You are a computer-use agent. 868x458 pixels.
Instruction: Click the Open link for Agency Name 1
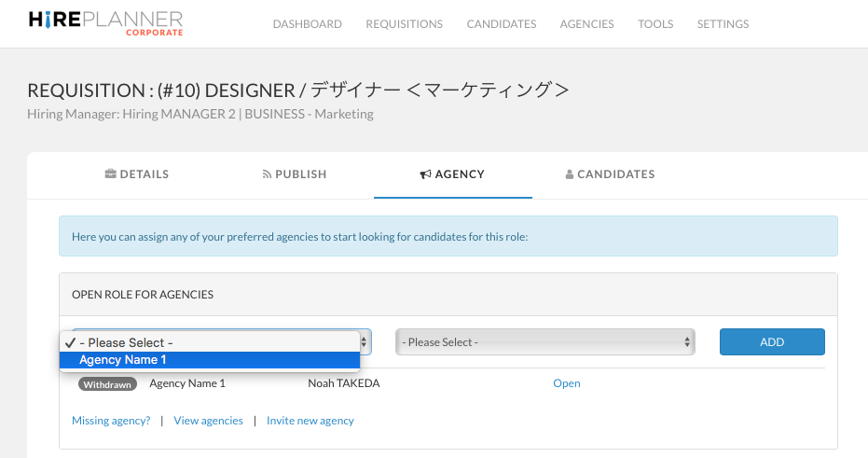(567, 383)
